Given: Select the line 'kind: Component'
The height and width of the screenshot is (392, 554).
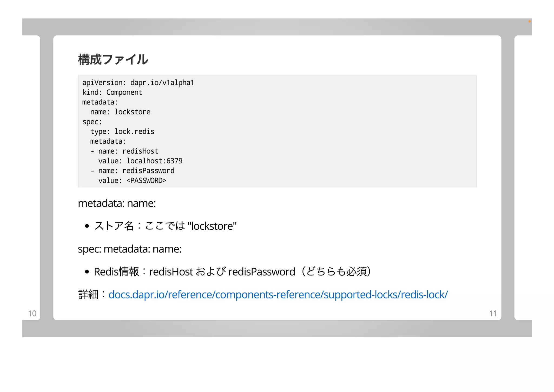Looking at the screenshot, I should click(x=112, y=92).
